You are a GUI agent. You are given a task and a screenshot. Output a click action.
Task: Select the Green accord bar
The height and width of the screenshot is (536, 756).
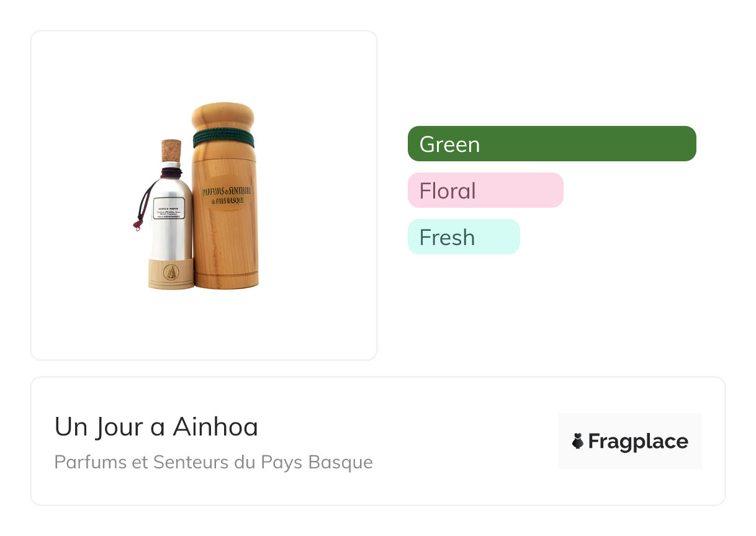pos(552,144)
